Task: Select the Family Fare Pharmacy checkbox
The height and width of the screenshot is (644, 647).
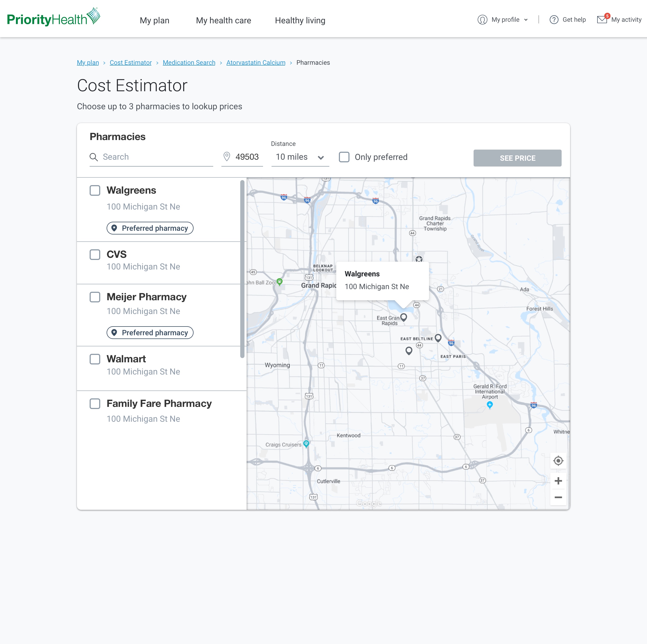Action: (95, 403)
